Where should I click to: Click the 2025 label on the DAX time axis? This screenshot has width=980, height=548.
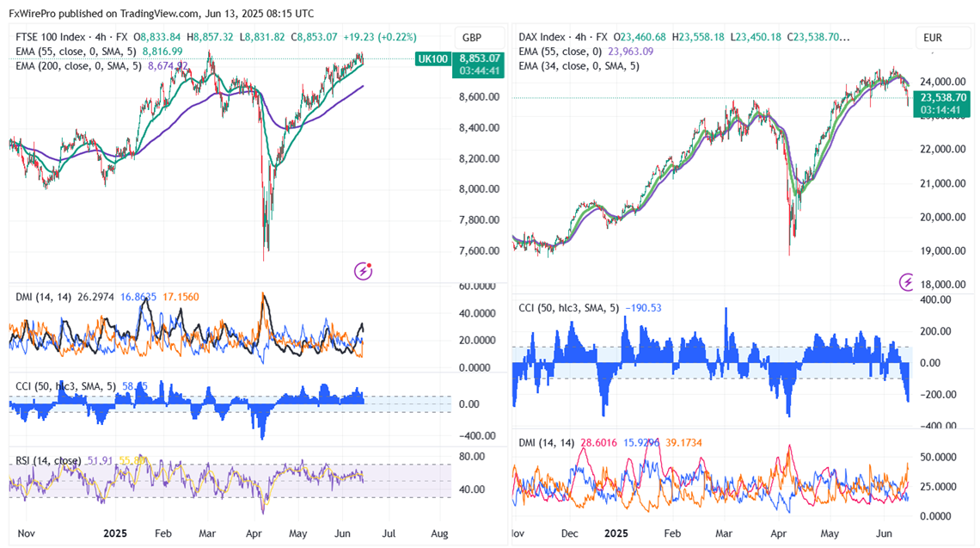click(x=616, y=533)
